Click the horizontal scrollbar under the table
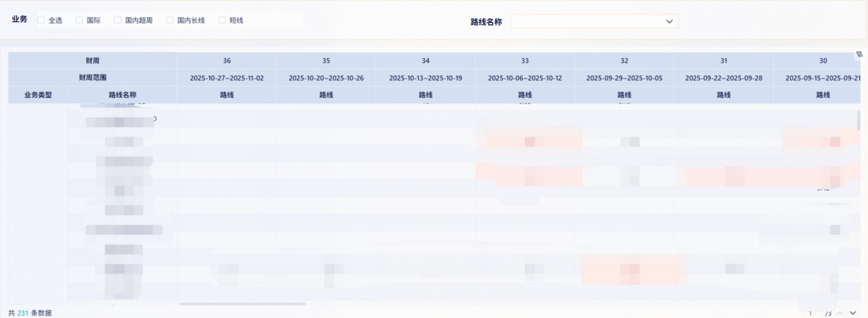 (242, 304)
